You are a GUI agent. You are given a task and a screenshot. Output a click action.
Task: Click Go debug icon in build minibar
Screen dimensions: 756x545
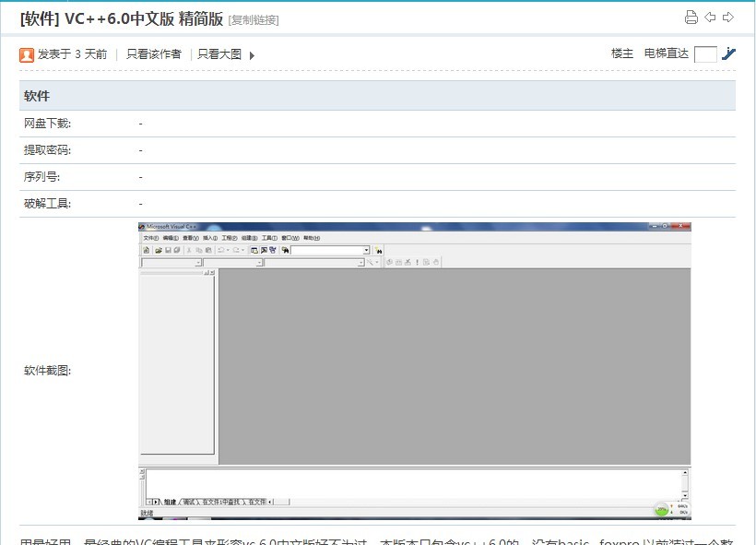pos(426,263)
